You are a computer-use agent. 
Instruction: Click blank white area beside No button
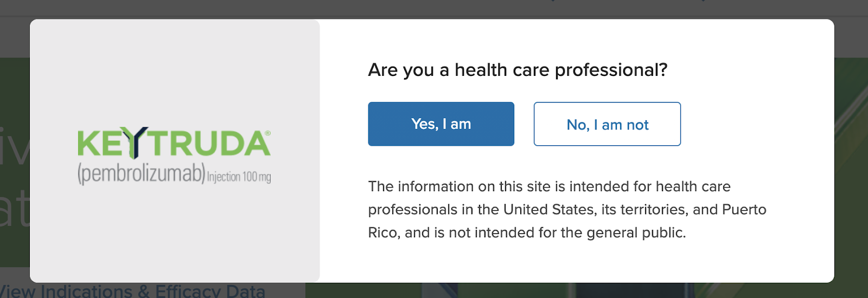759,124
